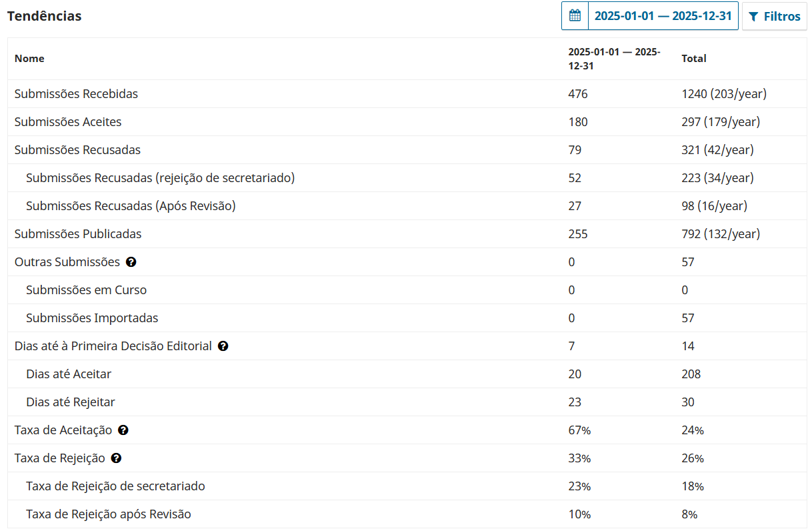Click the date range column header
This screenshot has height=531, width=812.
(614, 59)
